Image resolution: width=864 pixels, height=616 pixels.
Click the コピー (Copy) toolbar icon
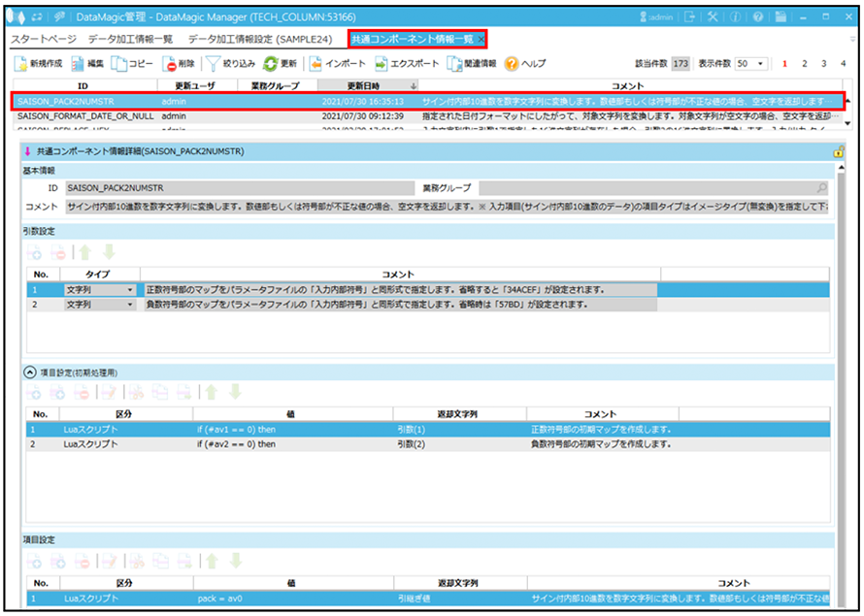pyautogui.click(x=119, y=64)
